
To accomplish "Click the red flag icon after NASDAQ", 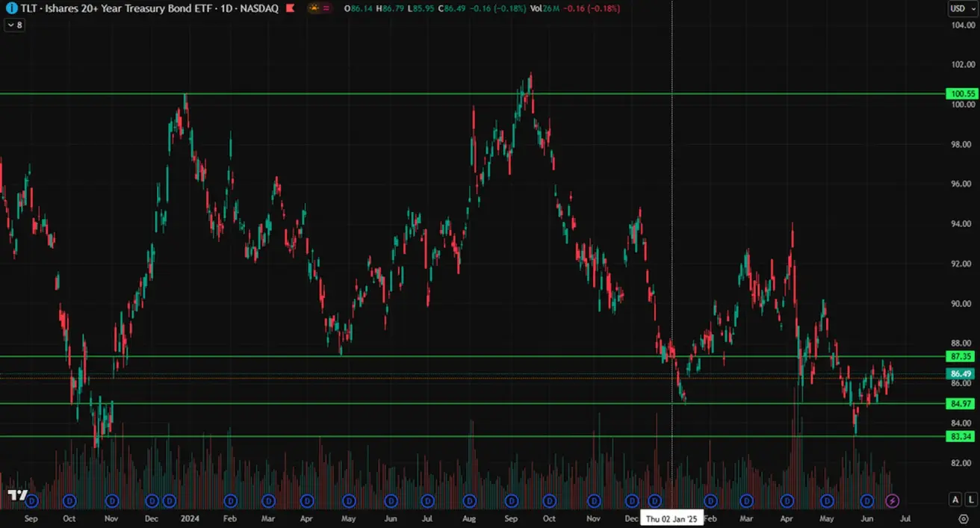I will (290, 8).
